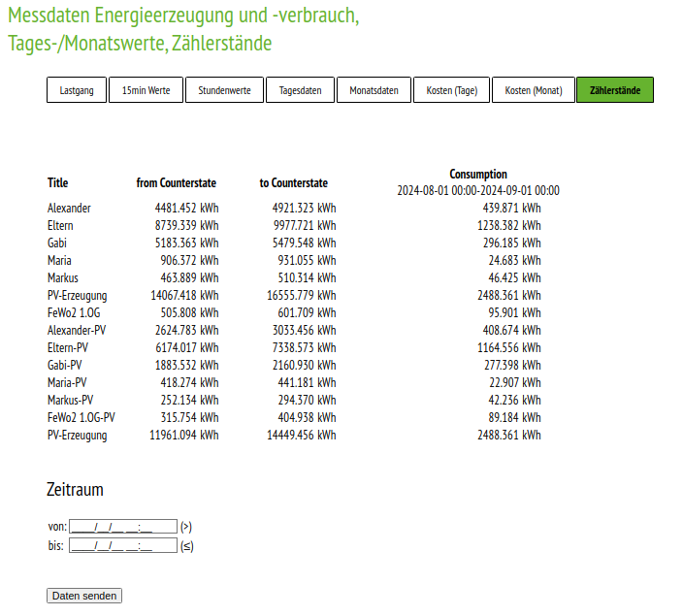This screenshot has height=616, width=683.
Task: Select the active Zählerstände tab
Action: point(615,90)
